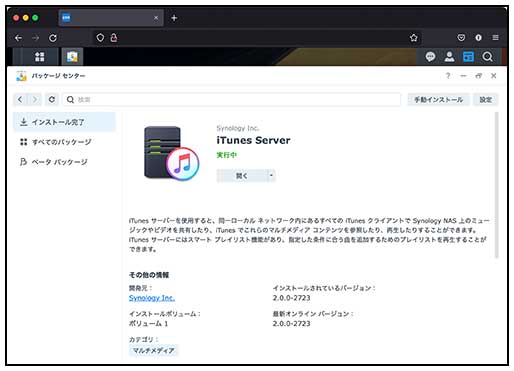
Task: Open the 設定 settings button
Action: coord(485,100)
